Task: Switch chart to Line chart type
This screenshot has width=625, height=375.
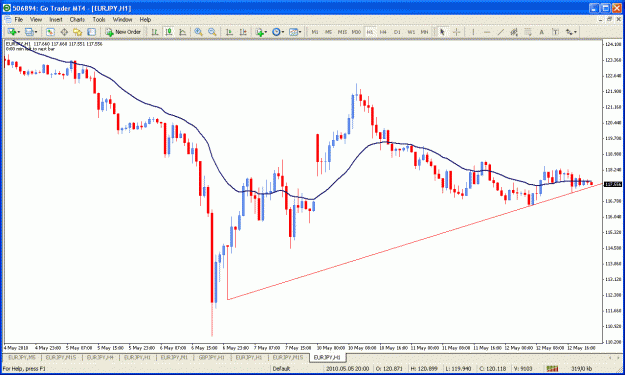Action: 183,32
